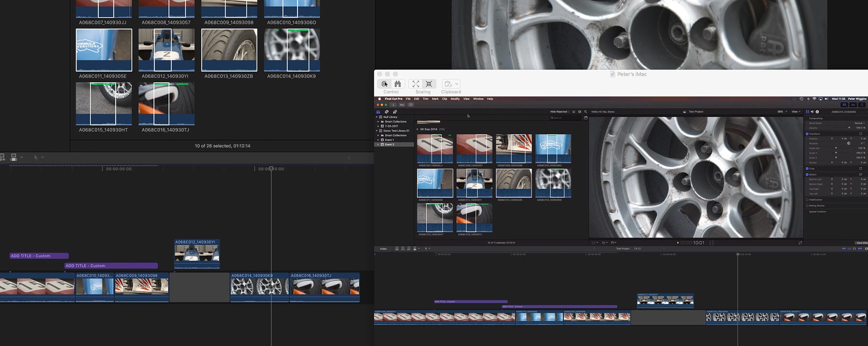
Task: Play the viewer with play button
Action: tap(678, 243)
